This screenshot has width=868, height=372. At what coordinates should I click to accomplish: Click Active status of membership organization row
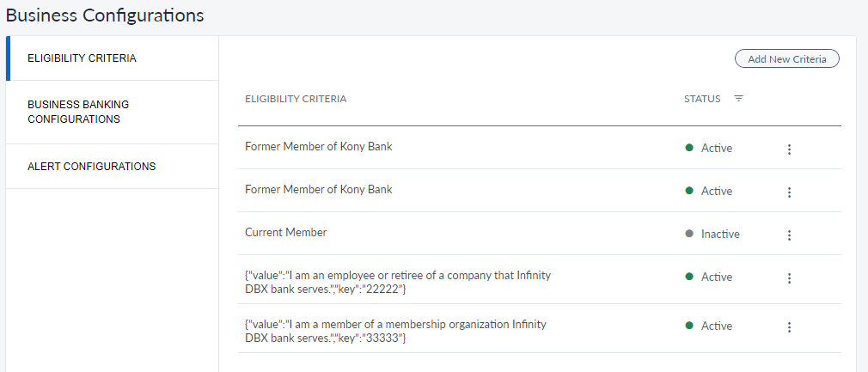(717, 326)
